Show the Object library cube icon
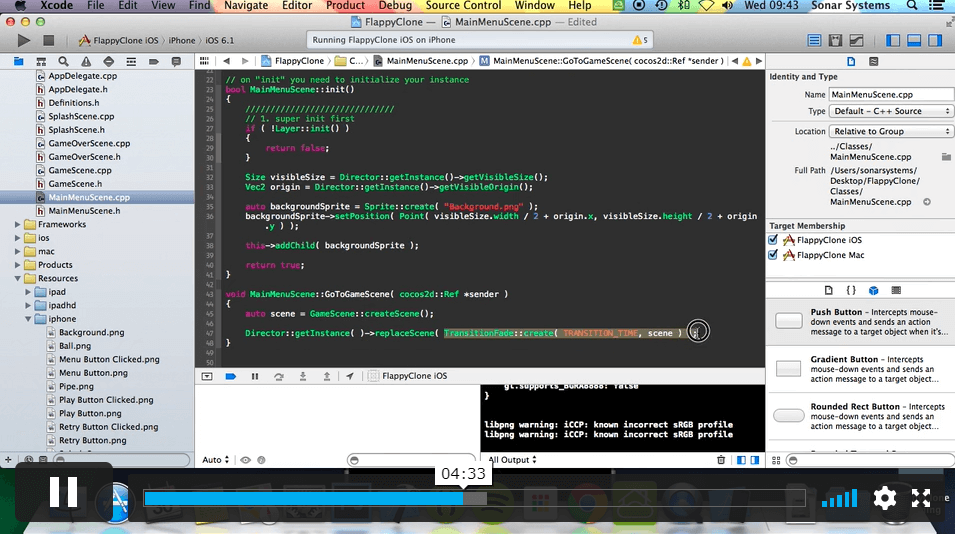The width and height of the screenshot is (955, 534). click(873, 290)
